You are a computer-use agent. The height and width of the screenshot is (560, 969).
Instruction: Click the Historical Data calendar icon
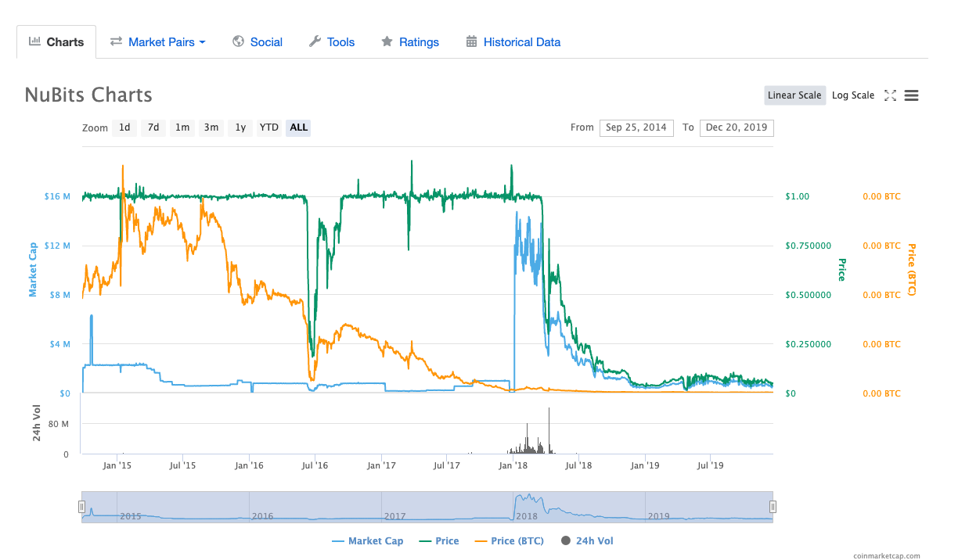click(471, 41)
